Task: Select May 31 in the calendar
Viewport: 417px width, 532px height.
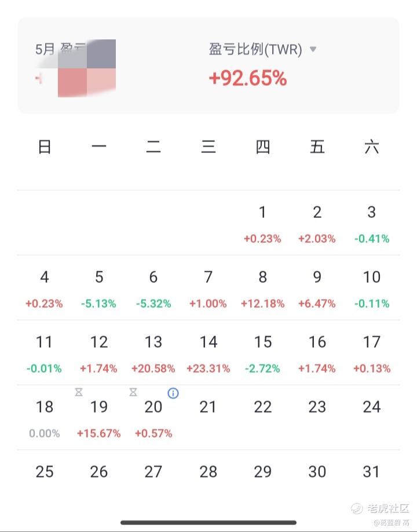Action: pos(371,472)
